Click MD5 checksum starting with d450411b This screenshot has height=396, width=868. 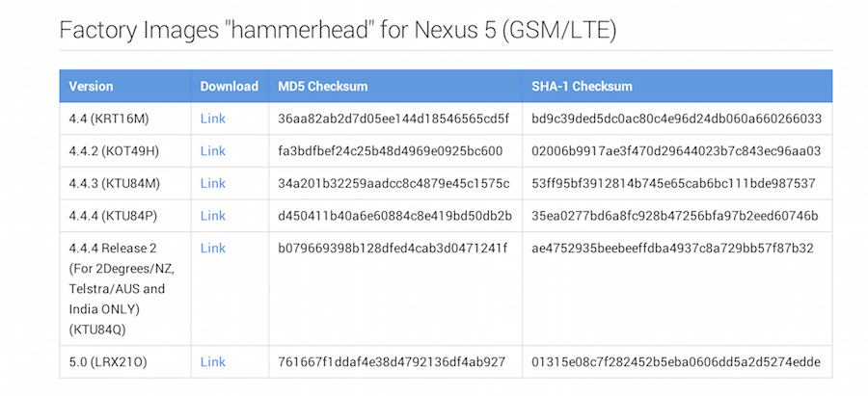pyautogui.click(x=394, y=216)
